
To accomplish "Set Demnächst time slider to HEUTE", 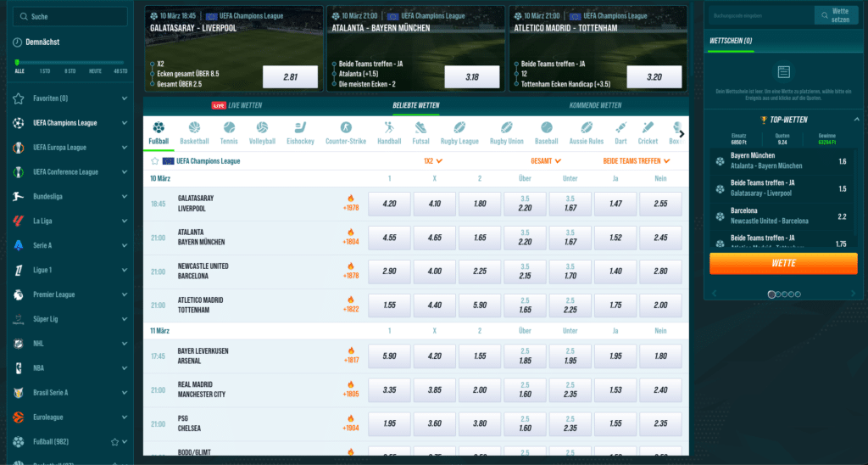I will point(95,71).
